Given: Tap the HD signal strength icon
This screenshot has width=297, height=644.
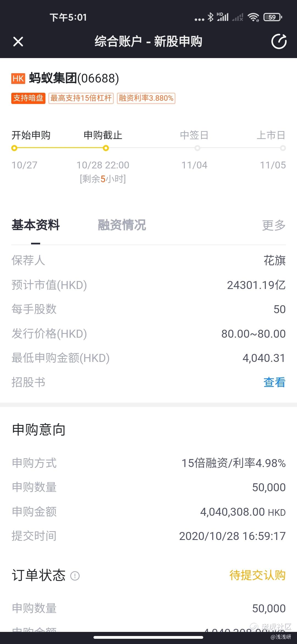Looking at the screenshot, I should (222, 17).
